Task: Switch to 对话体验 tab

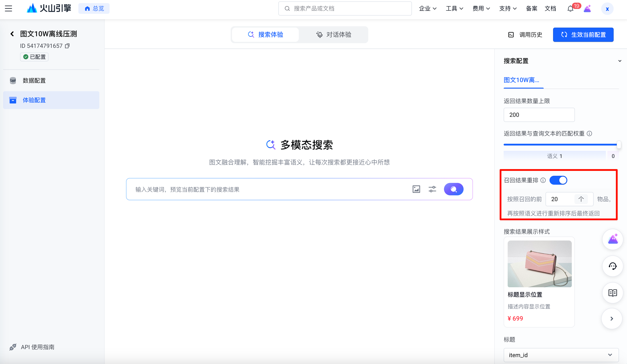Action: click(333, 34)
